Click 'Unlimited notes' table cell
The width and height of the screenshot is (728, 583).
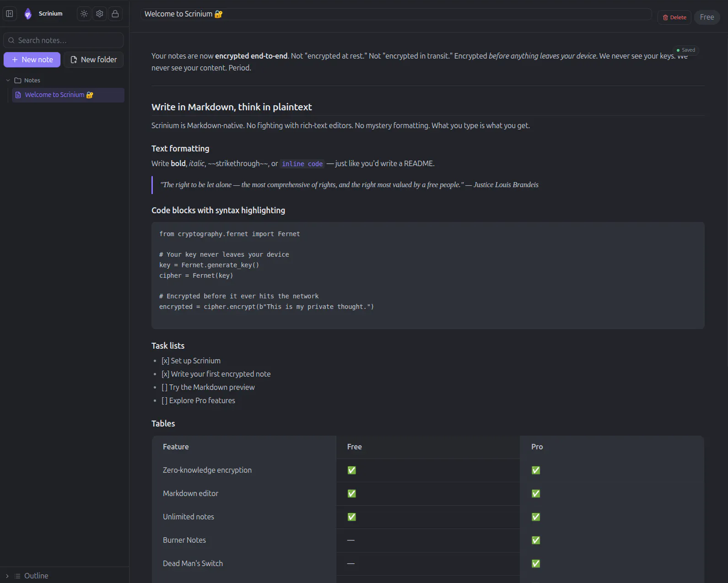[x=189, y=517]
